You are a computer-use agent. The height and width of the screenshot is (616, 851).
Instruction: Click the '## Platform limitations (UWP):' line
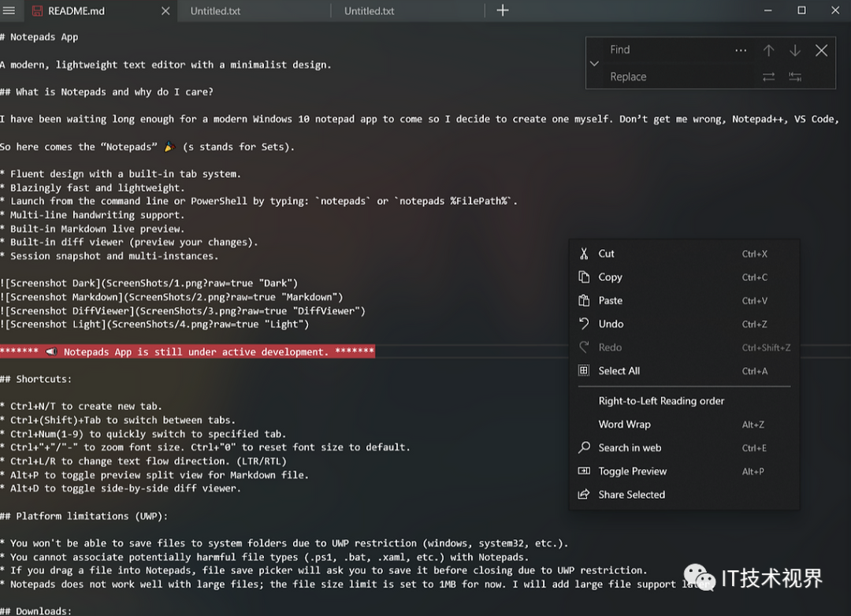(84, 516)
